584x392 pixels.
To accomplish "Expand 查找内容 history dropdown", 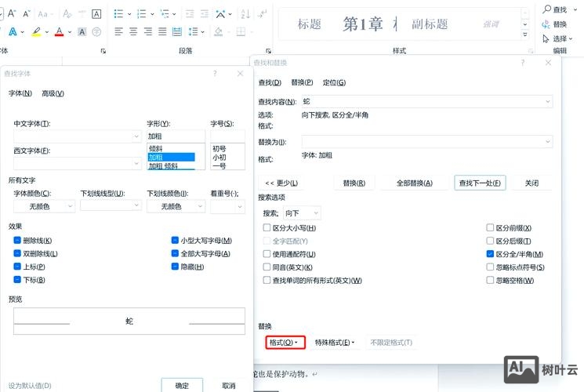I will coord(548,101).
